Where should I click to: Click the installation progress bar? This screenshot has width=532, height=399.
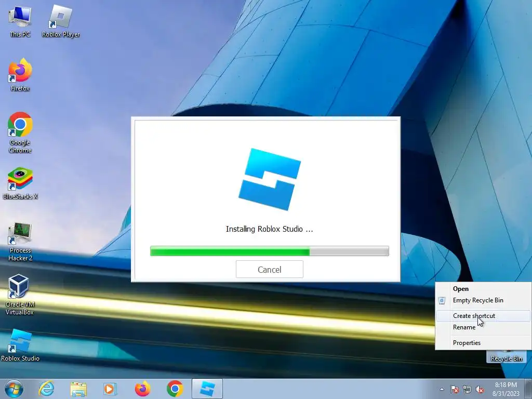270,251
